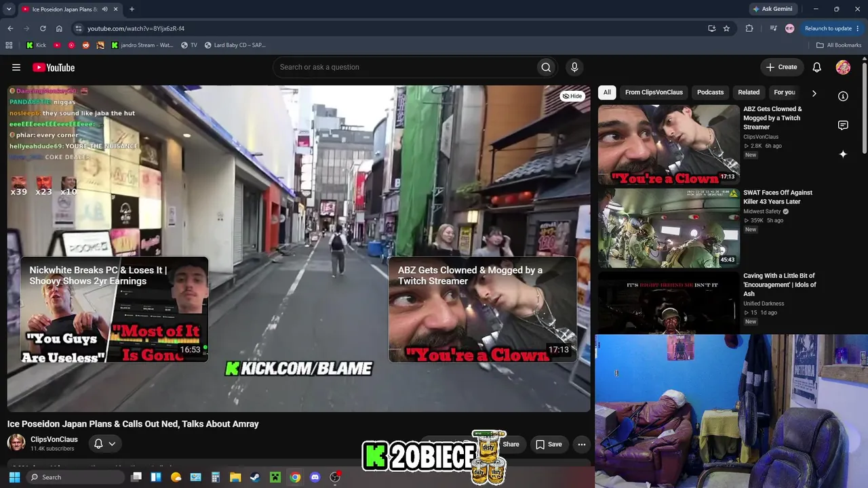Open the YouTube account avatar menu
The height and width of the screenshot is (488, 868).
tap(843, 67)
